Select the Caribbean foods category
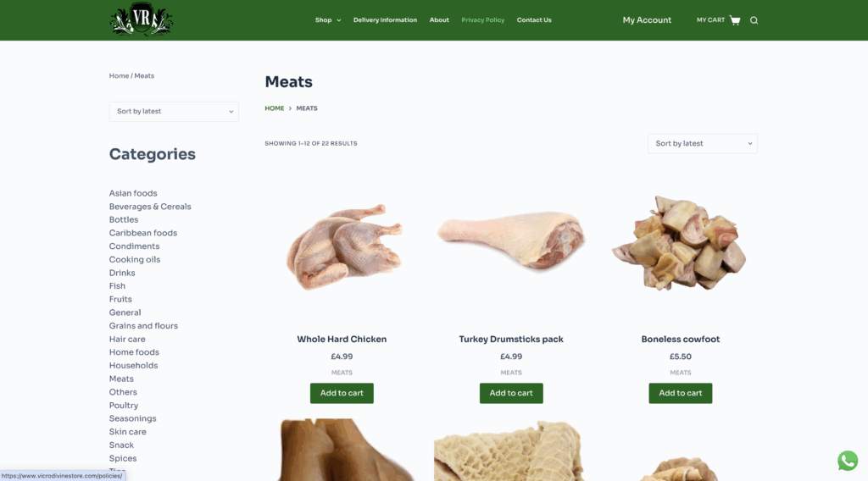This screenshot has height=481, width=868. (x=142, y=234)
